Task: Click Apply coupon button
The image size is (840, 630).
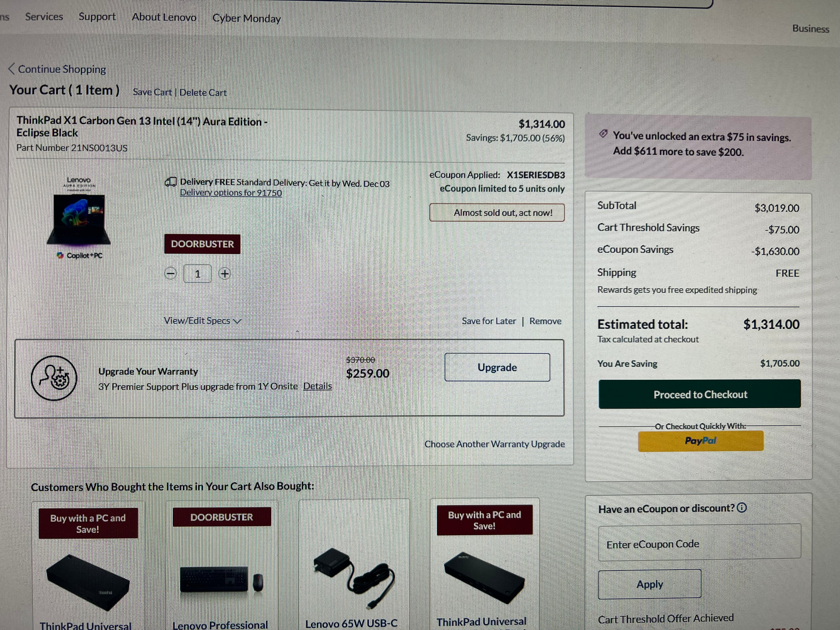Action: tap(649, 584)
